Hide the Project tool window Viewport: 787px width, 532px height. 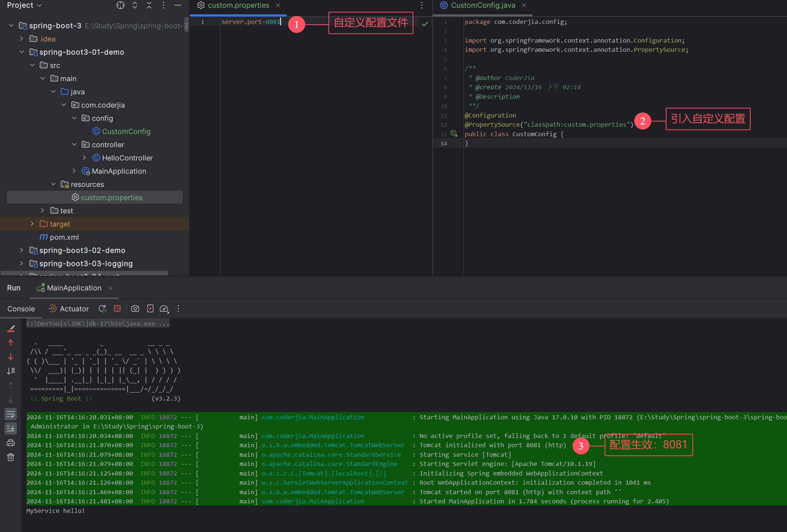coord(178,5)
